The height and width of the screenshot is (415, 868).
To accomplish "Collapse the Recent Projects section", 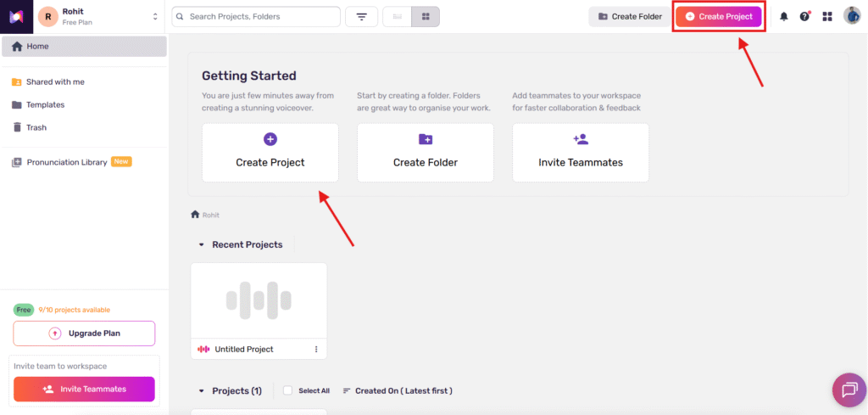I will click(202, 245).
